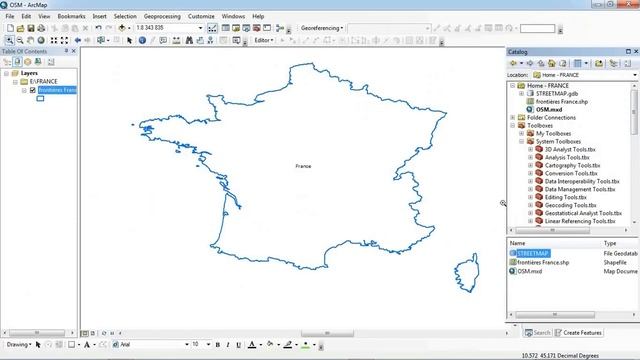Open a map document with the Open icon

[x=20, y=28]
